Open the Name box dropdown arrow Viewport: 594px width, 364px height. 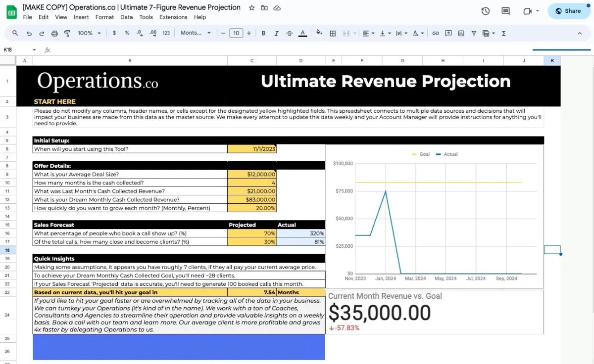(x=34, y=49)
